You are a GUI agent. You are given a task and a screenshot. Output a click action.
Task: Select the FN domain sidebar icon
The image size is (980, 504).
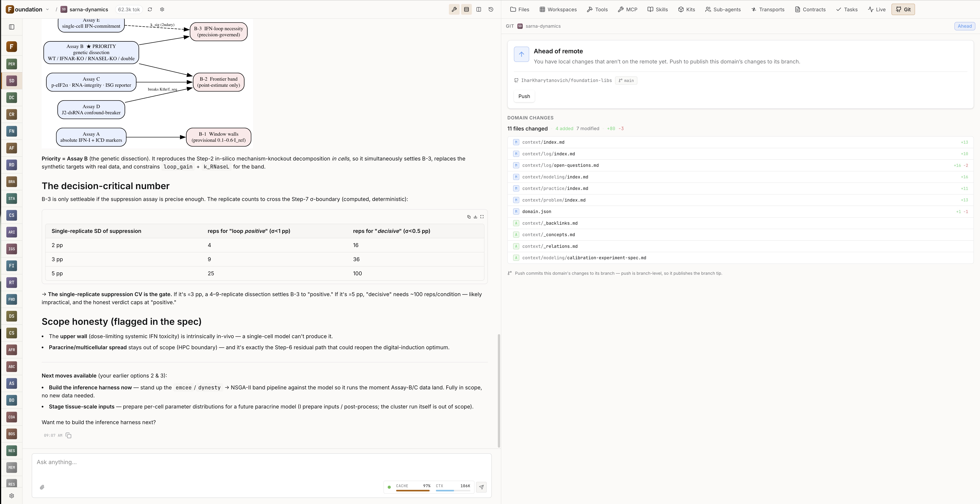point(12,131)
